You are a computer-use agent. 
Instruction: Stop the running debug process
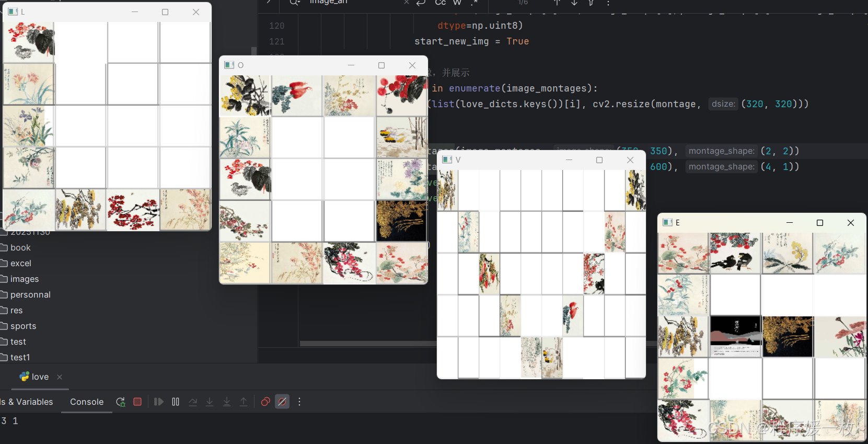click(x=137, y=402)
